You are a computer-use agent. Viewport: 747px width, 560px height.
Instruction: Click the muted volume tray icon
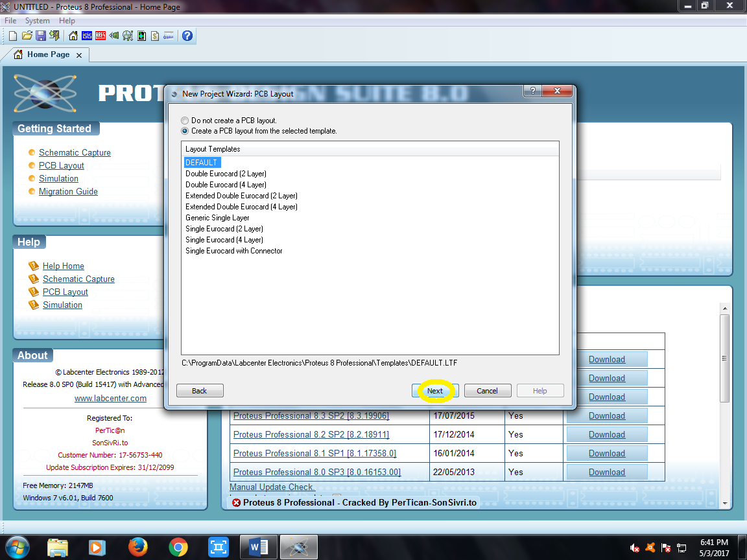pos(635,548)
